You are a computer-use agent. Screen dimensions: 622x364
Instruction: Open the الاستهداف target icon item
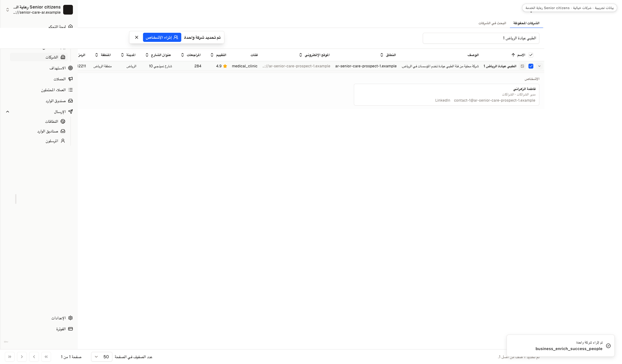(x=70, y=68)
